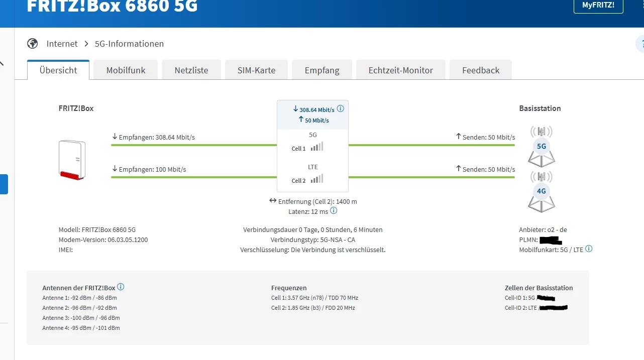The width and height of the screenshot is (644, 360).
Task: Click the 'PLMN:' entry
Action: tap(540, 240)
